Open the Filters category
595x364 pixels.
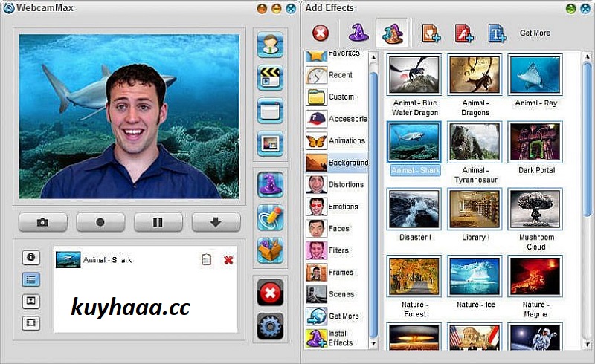[337, 250]
